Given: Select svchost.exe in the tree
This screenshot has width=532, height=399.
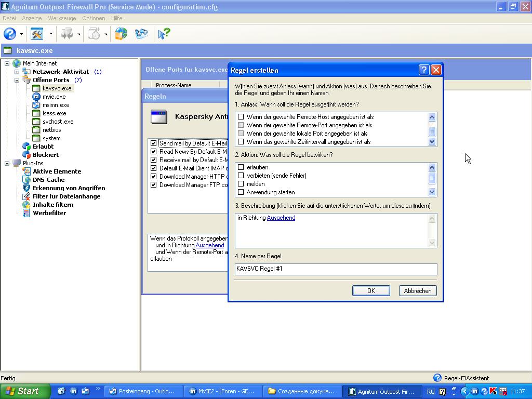Looking at the screenshot, I should tap(58, 122).
